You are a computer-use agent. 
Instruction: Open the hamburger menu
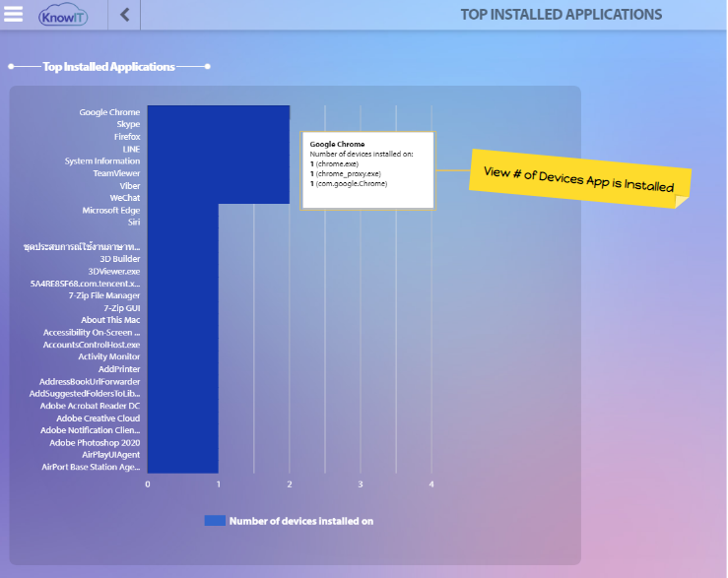(13, 14)
